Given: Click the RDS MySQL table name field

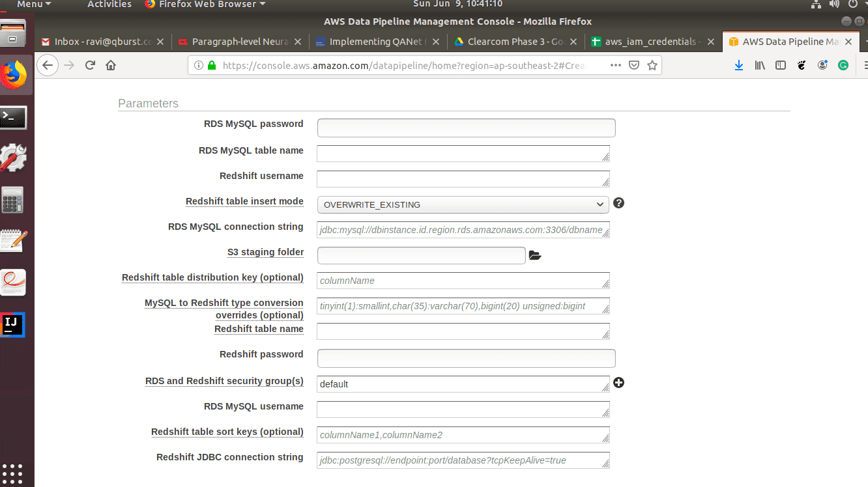Looking at the screenshot, I should [463, 154].
